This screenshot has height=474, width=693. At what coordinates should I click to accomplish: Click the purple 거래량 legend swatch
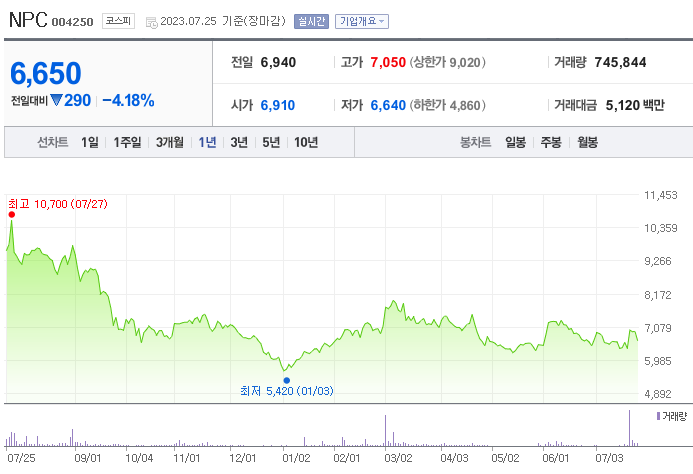coord(659,416)
